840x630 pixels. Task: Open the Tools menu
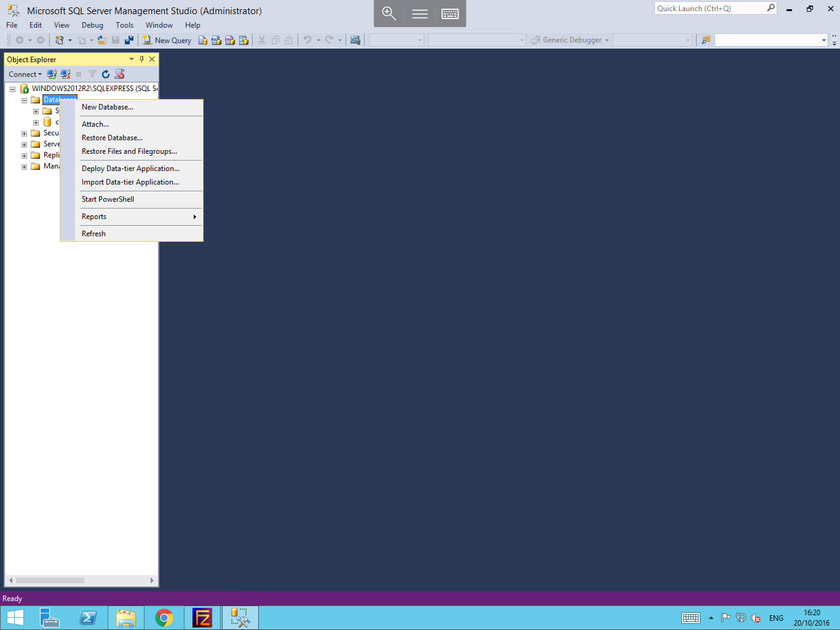(124, 25)
